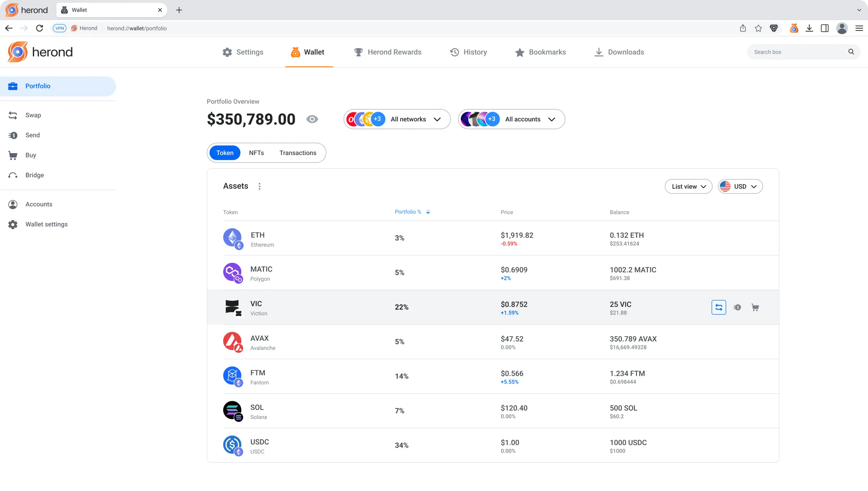Click the USDC token icon
This screenshot has width=868, height=491.
pos(233,446)
